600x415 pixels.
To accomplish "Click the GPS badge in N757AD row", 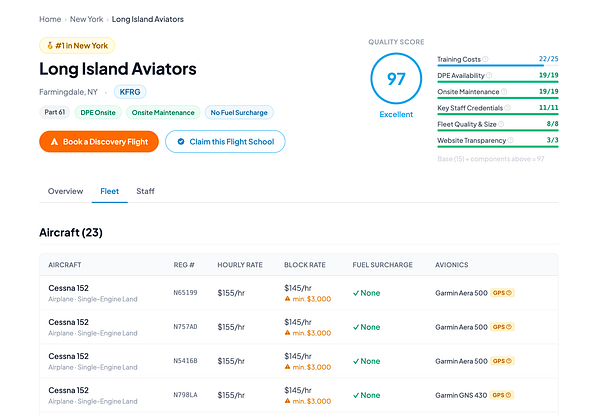I will (502, 327).
